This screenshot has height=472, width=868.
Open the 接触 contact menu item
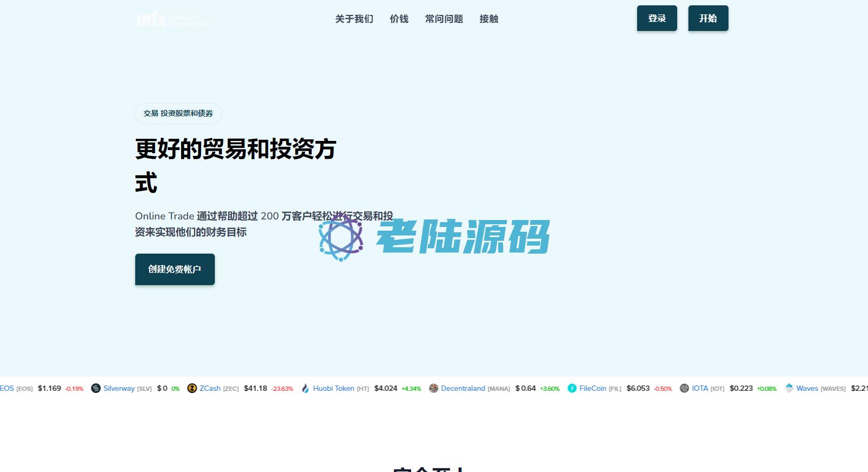pyautogui.click(x=489, y=19)
